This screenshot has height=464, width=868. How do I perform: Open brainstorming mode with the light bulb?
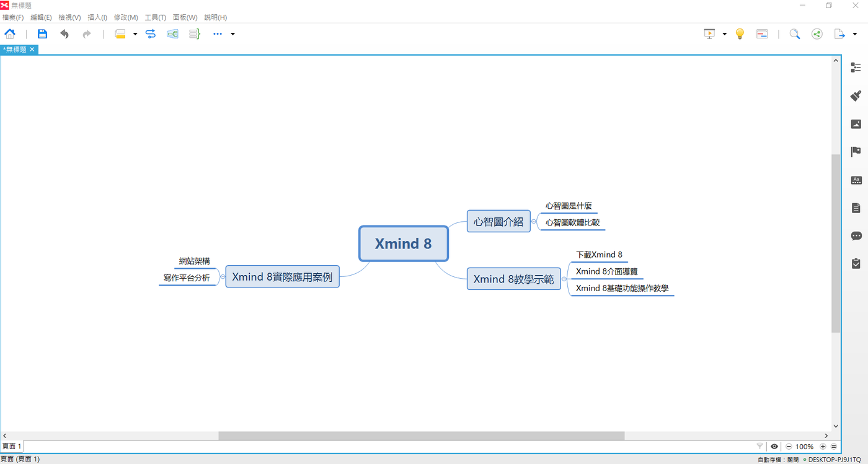click(740, 34)
